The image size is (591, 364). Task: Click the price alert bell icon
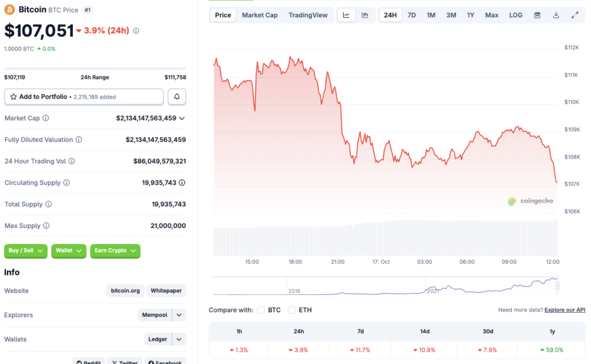coord(177,97)
